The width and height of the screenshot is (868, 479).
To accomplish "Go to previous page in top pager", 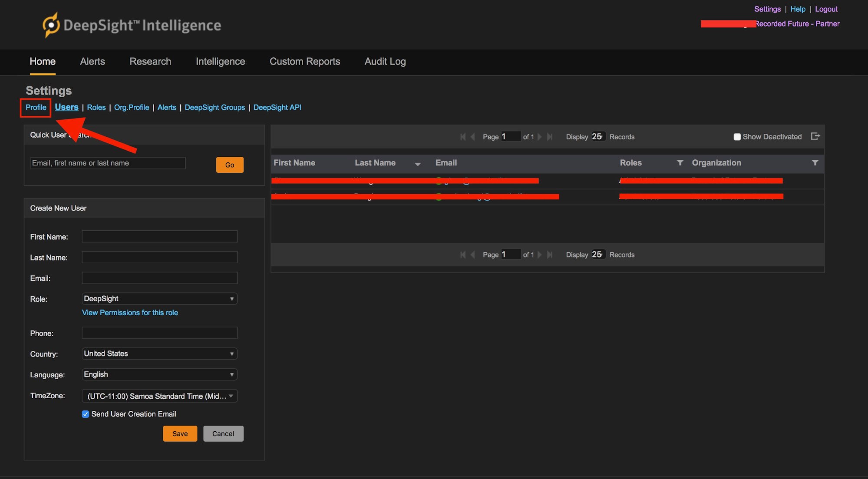I will point(473,137).
